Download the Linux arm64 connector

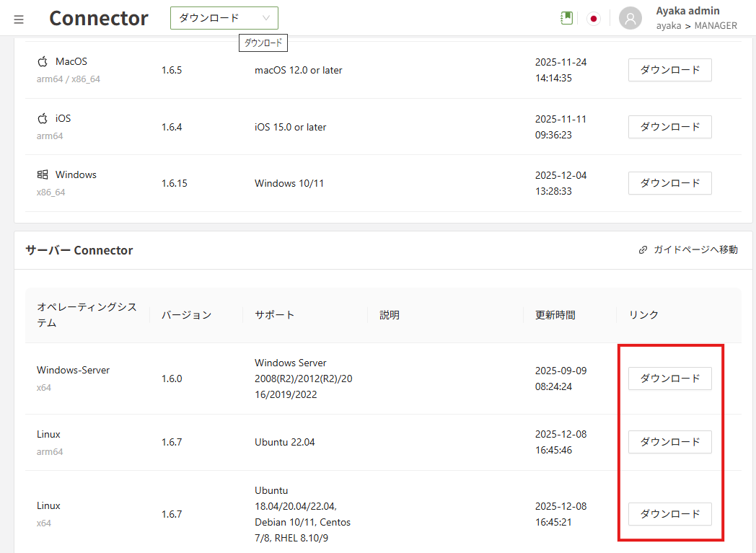[x=669, y=442]
